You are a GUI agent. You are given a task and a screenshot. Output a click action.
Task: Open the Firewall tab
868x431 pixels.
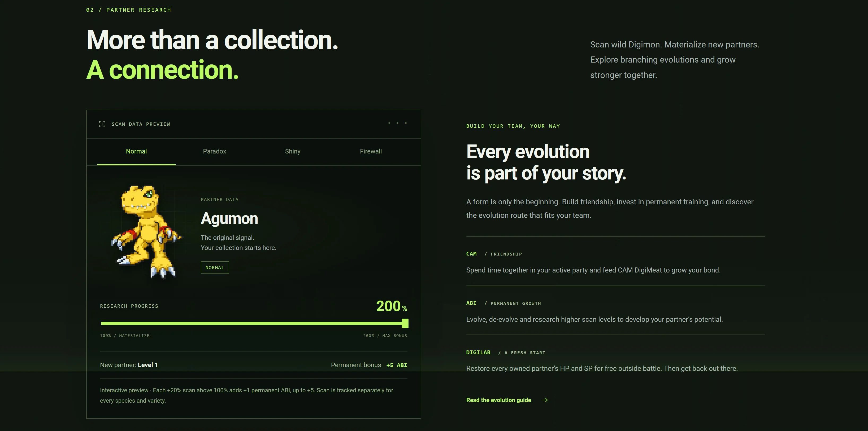pyautogui.click(x=371, y=152)
